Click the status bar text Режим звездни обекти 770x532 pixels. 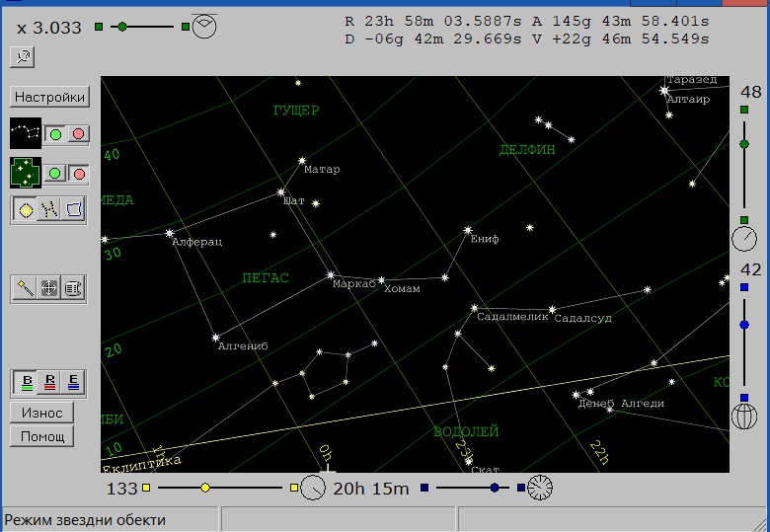(85, 520)
